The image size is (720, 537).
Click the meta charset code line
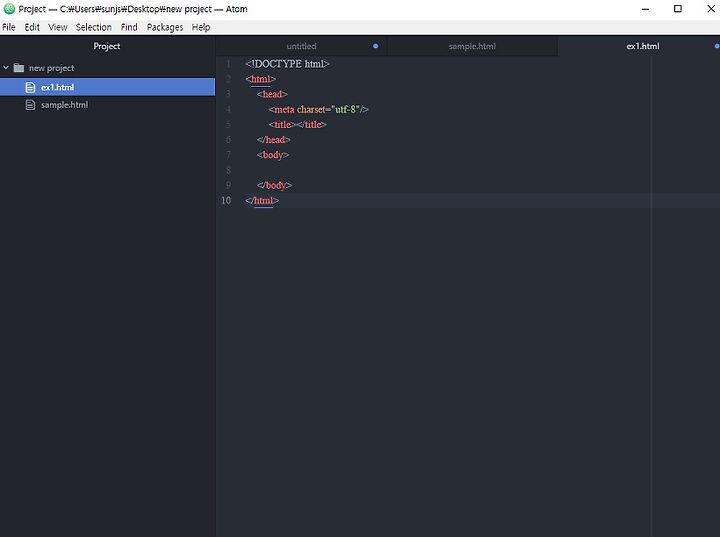[319, 109]
